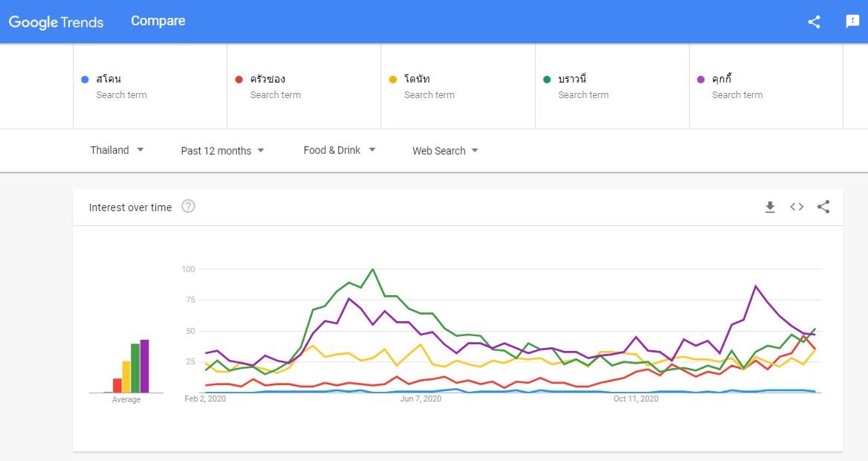Share the Interest over time chart
Image resolution: width=868 pixels, height=461 pixels.
[x=823, y=207]
